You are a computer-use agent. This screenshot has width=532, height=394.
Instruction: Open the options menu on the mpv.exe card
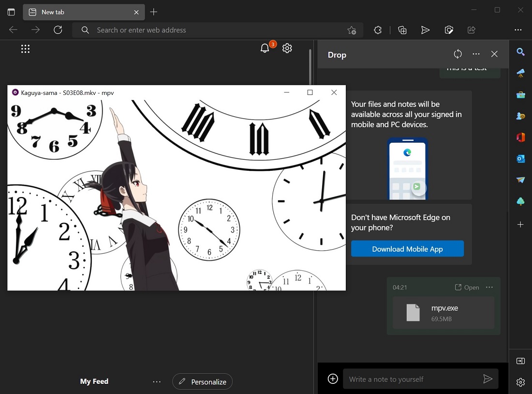pyautogui.click(x=489, y=287)
